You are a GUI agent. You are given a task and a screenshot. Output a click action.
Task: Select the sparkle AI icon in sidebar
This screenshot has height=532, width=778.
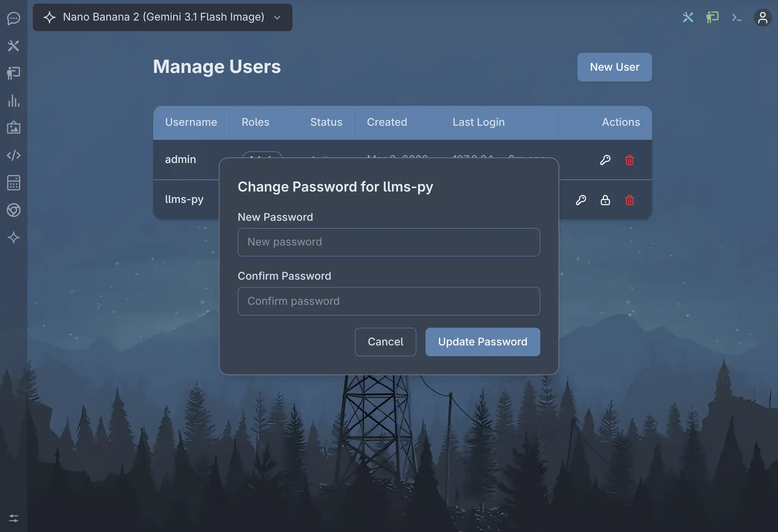point(14,238)
